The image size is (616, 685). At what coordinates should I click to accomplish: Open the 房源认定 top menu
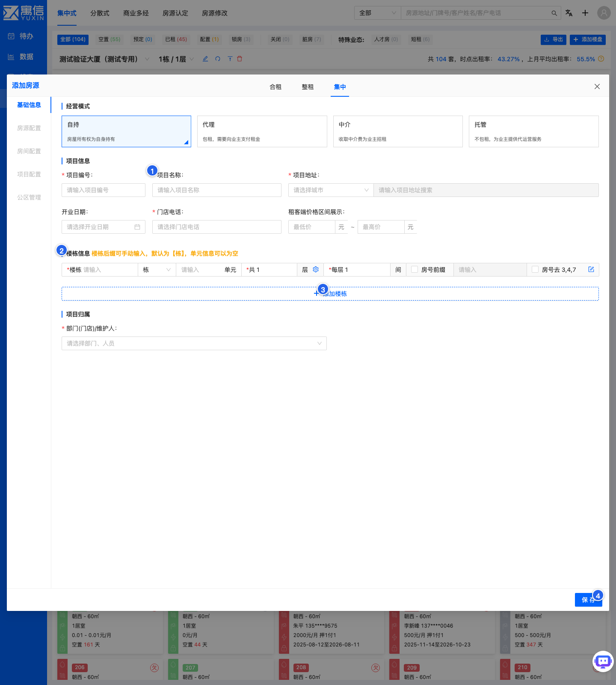175,13
